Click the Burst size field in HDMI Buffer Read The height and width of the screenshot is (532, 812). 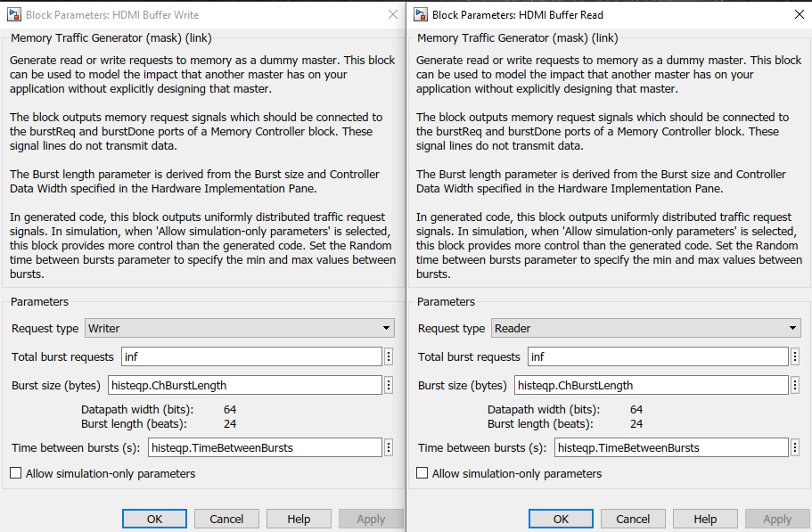tap(652, 386)
